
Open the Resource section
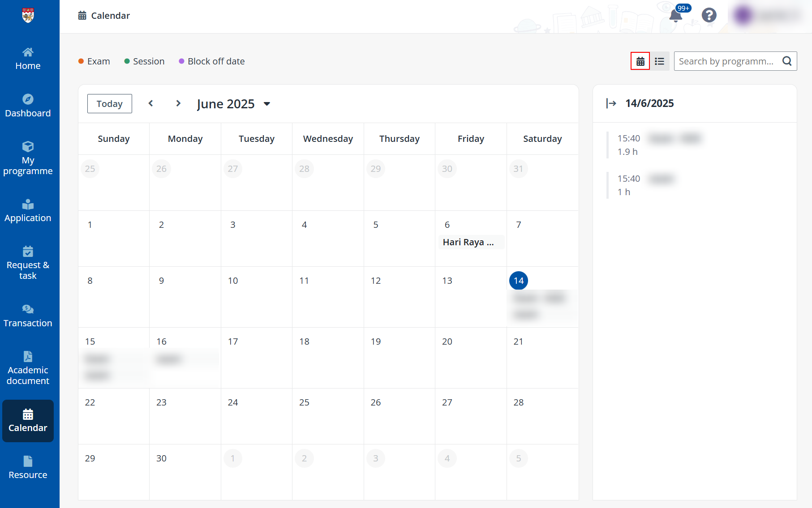(x=28, y=467)
